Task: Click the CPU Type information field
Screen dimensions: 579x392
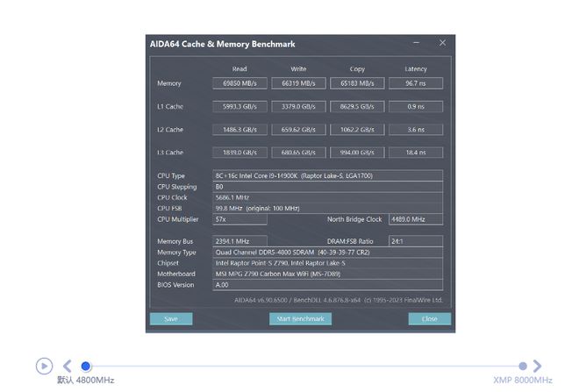Action: point(327,175)
